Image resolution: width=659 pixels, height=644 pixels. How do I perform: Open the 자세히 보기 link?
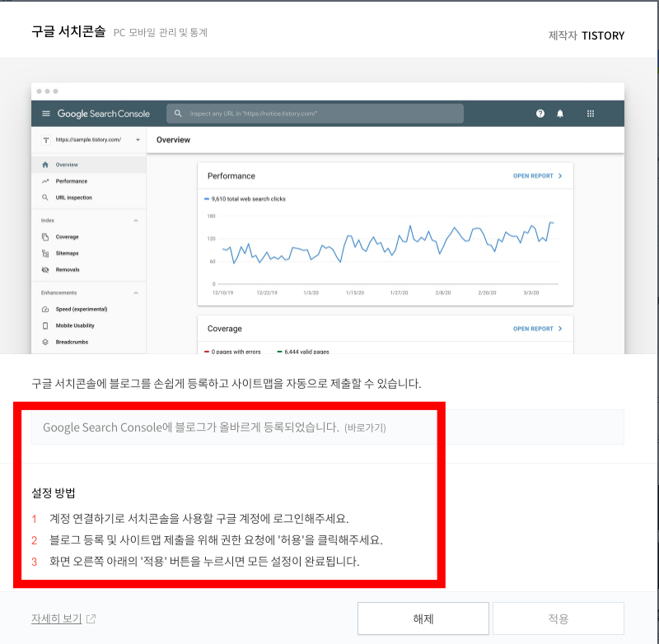coord(57,618)
